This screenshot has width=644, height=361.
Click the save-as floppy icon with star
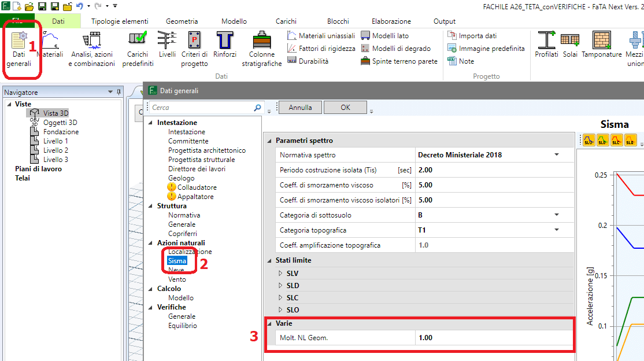tap(54, 6)
